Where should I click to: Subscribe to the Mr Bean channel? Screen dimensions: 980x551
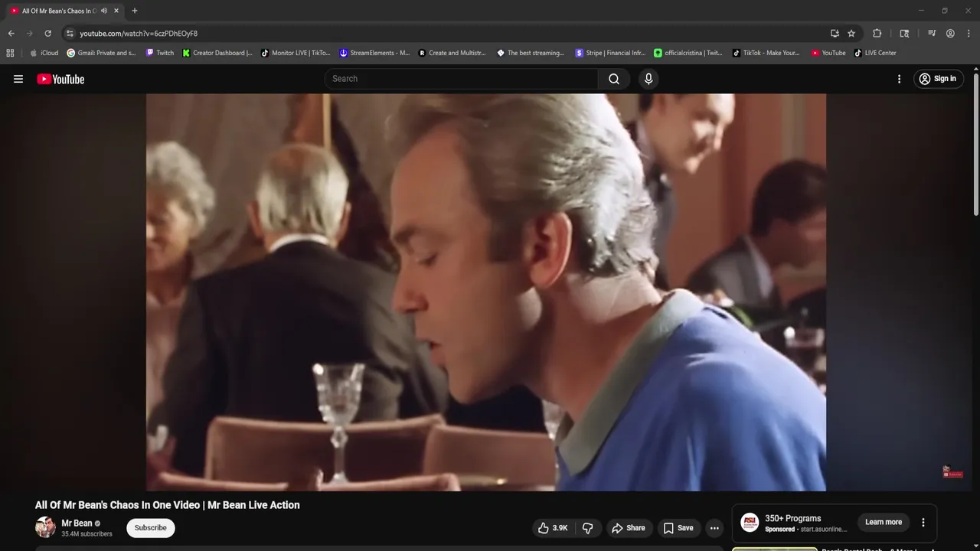coord(151,528)
